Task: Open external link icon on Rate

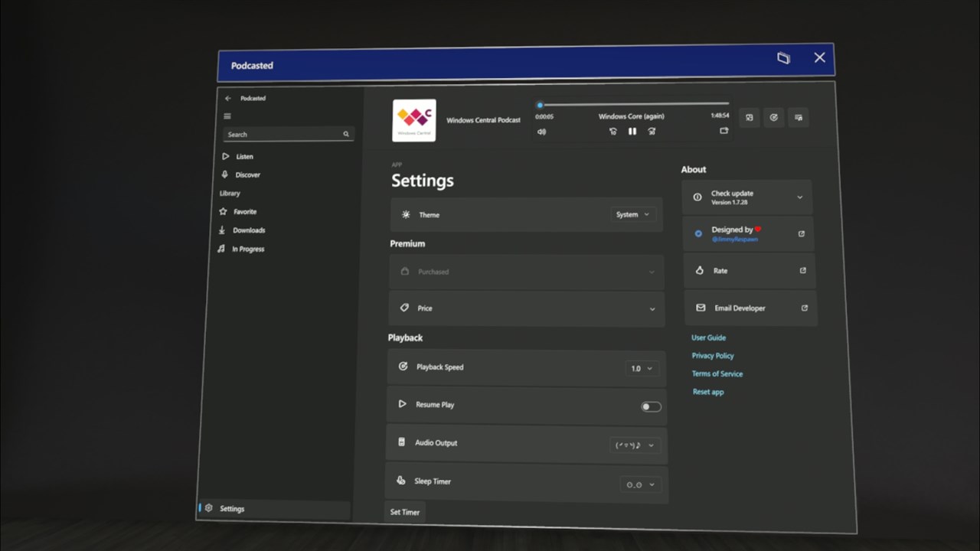Action: click(x=803, y=270)
